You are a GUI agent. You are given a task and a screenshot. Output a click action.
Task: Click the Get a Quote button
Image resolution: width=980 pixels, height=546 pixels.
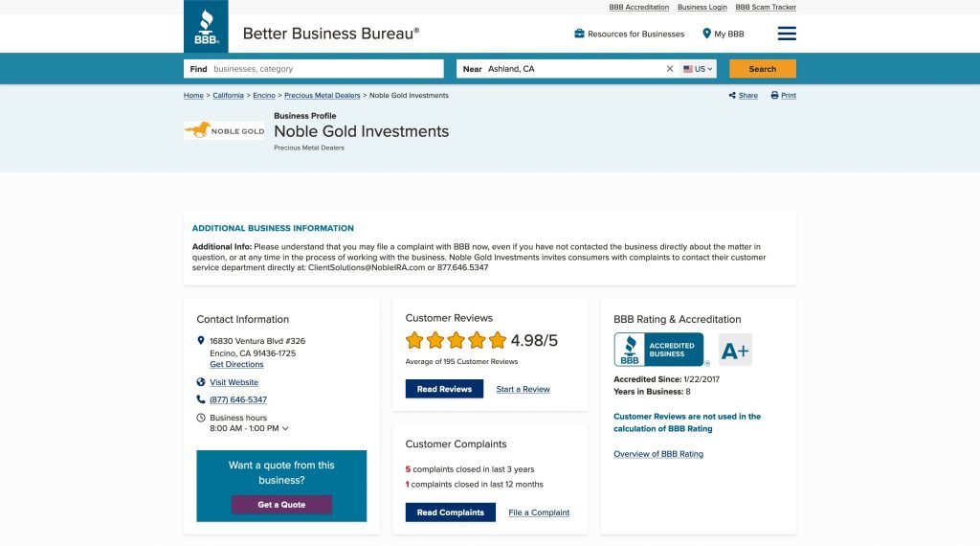(281, 505)
